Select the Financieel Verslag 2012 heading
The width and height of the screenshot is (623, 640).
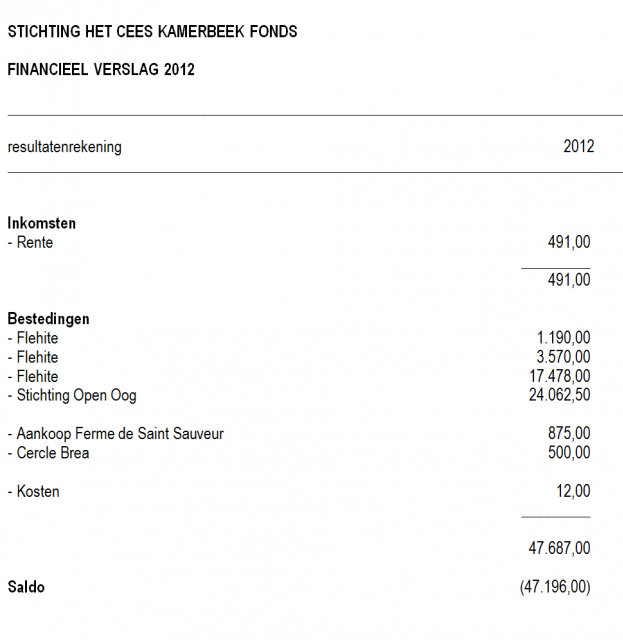click(x=101, y=69)
